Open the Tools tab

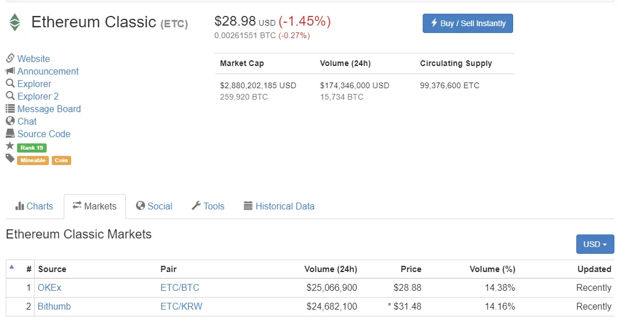click(x=208, y=206)
